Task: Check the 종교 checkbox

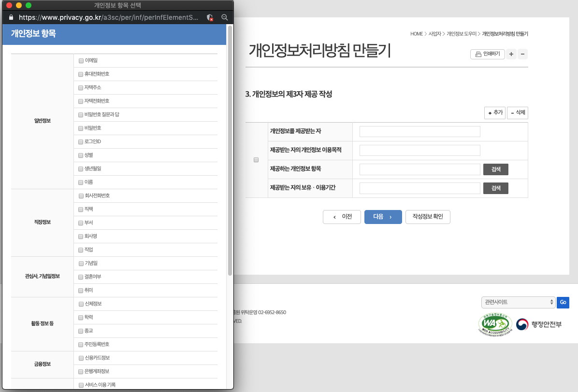Action: pyautogui.click(x=81, y=331)
